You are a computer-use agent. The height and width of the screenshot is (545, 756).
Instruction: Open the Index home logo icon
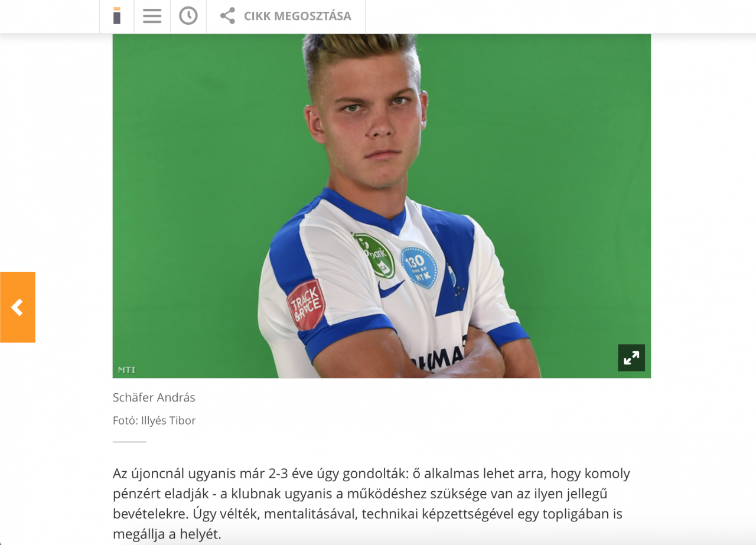pyautogui.click(x=117, y=16)
